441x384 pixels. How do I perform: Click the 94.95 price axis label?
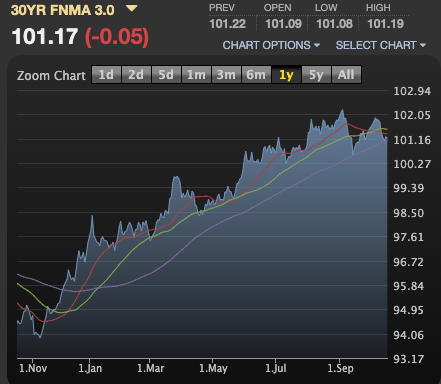click(409, 310)
